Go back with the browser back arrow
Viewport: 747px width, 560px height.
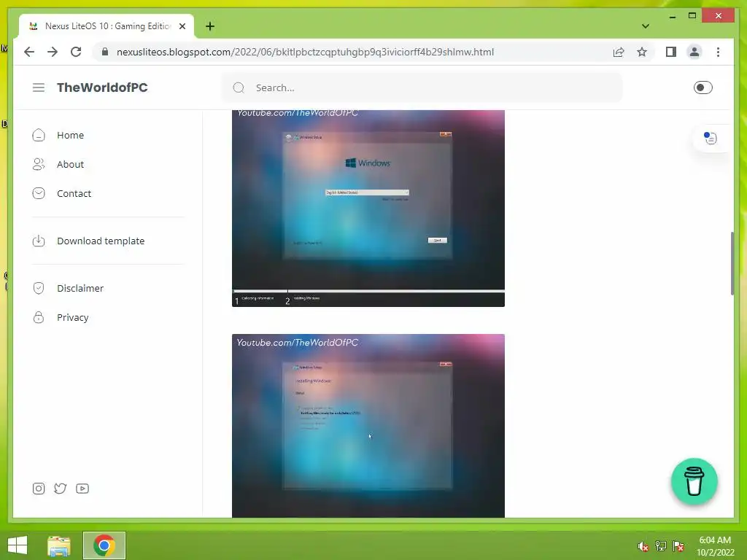click(x=29, y=52)
